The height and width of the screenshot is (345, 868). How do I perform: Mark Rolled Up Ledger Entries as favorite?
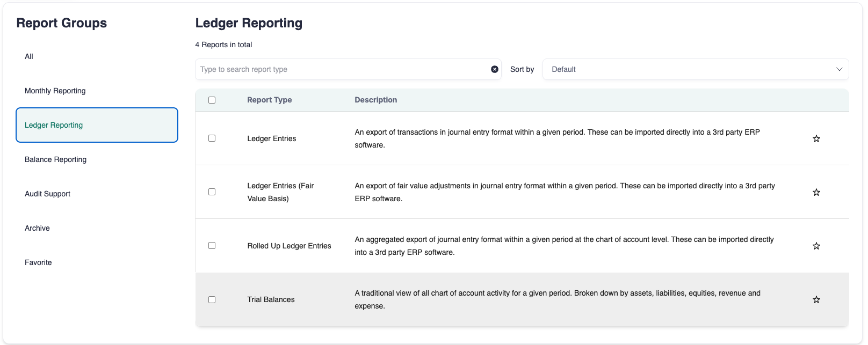point(816,246)
